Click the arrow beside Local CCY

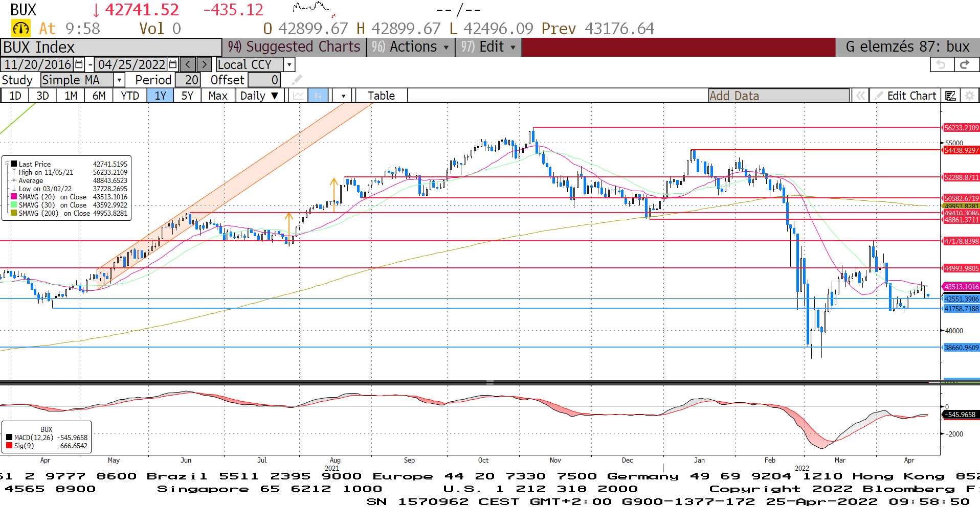click(x=289, y=64)
